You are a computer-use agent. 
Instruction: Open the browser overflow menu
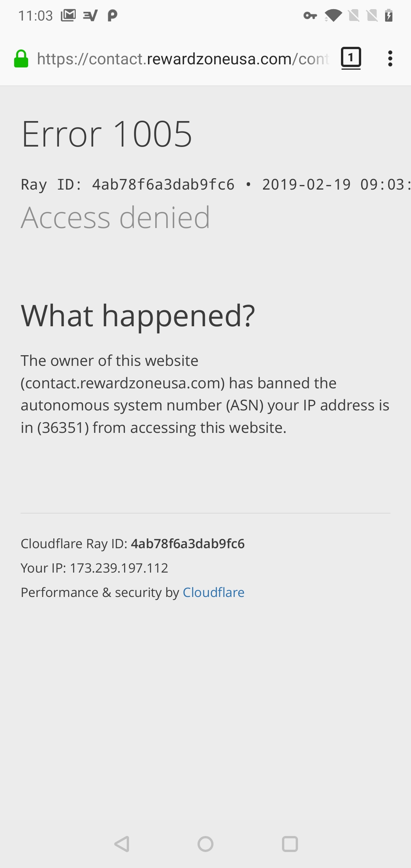pyautogui.click(x=390, y=58)
